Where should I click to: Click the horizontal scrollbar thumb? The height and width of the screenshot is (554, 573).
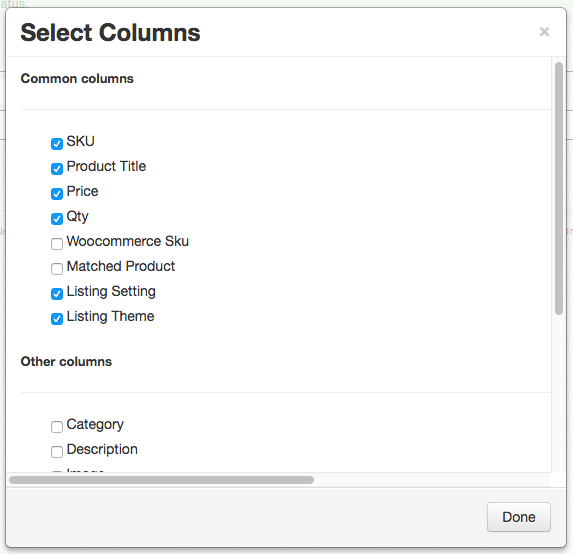coord(161,480)
